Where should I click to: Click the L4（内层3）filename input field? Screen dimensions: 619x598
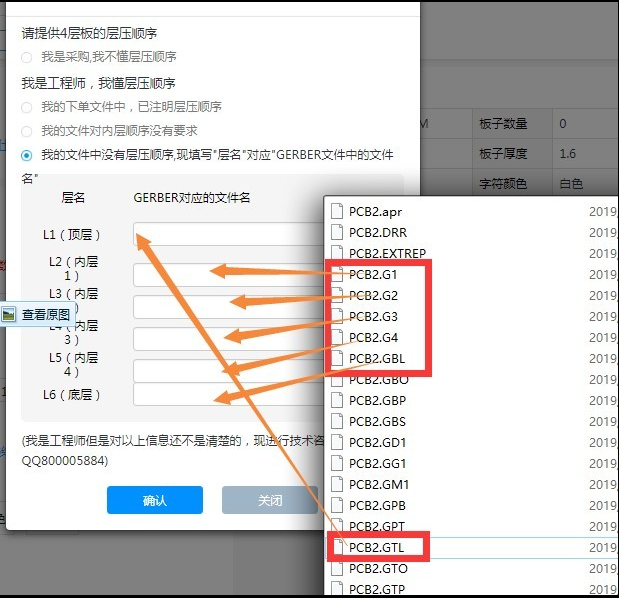pyautogui.click(x=228, y=339)
